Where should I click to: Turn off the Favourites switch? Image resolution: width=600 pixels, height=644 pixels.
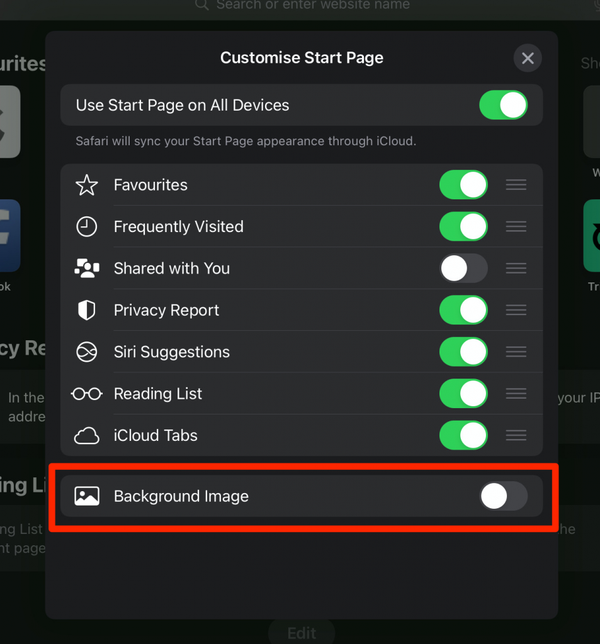click(463, 185)
